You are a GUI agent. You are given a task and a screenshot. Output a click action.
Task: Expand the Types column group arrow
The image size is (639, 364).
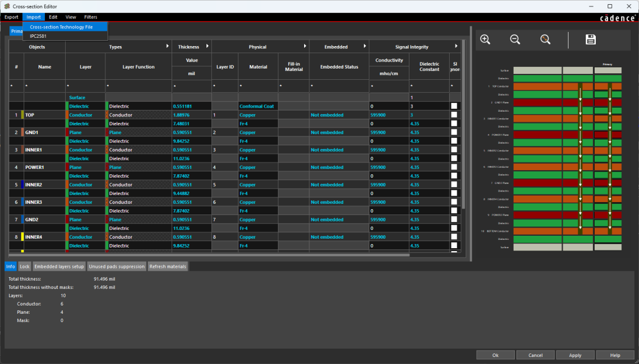pyautogui.click(x=166, y=47)
